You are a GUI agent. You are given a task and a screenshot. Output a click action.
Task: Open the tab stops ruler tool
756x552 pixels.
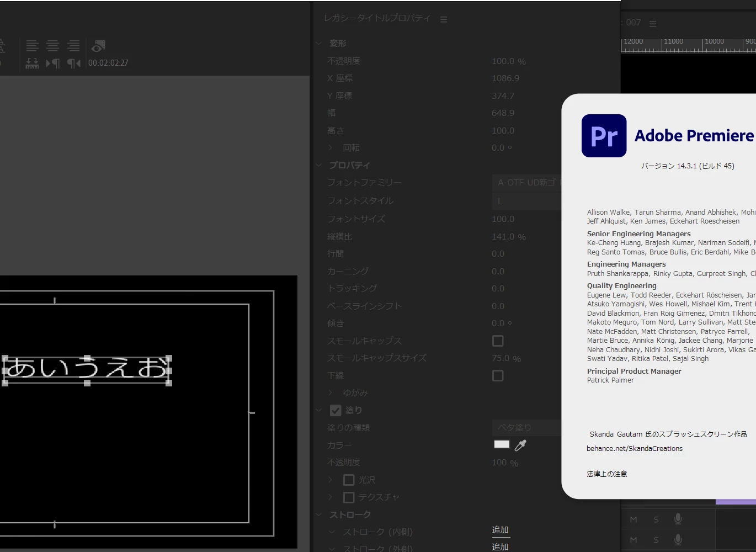click(33, 63)
